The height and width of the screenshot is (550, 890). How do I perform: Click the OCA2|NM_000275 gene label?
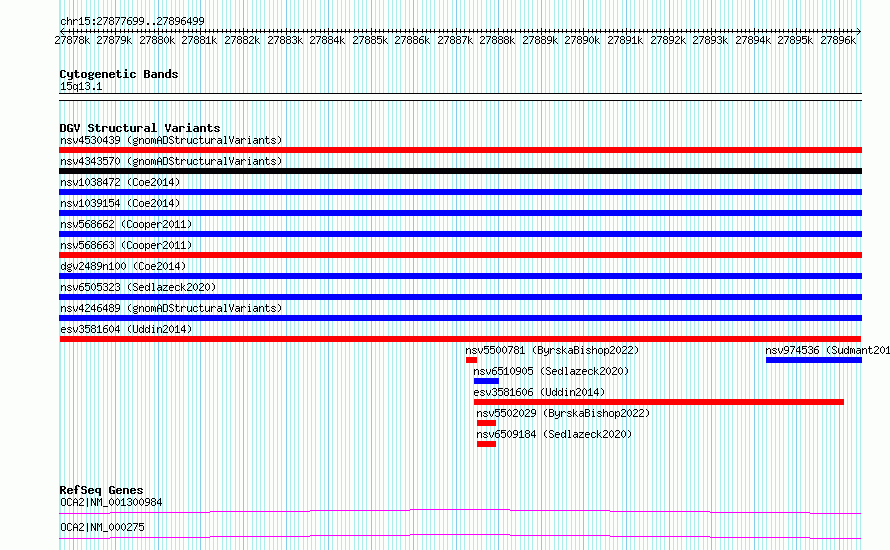(x=102, y=527)
